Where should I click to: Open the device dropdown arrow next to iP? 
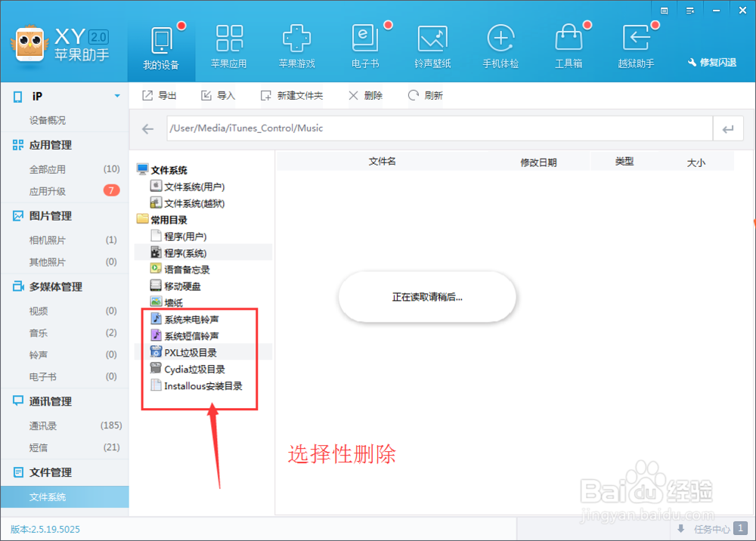pos(117,96)
